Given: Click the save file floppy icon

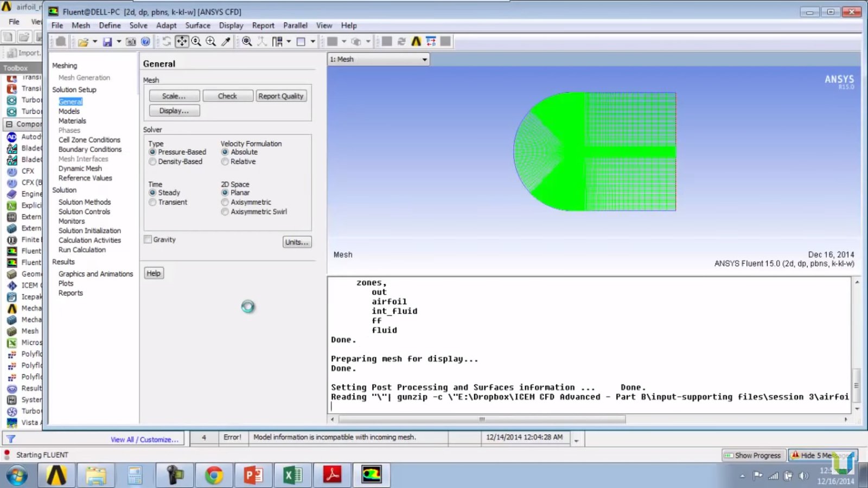Looking at the screenshot, I should click(107, 42).
